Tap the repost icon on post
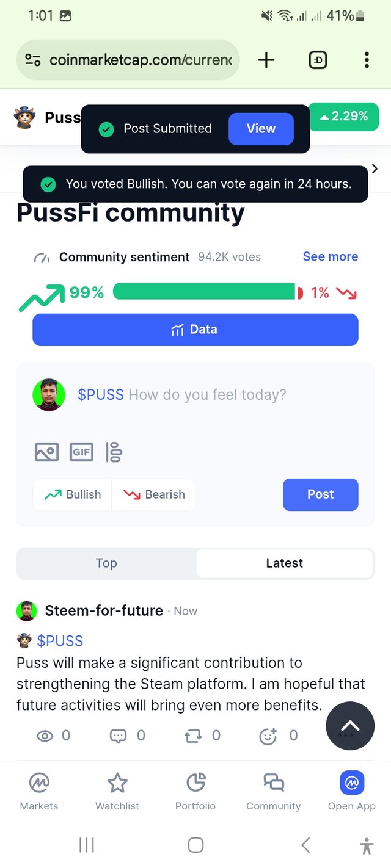This screenshot has height=868, width=391. (194, 736)
